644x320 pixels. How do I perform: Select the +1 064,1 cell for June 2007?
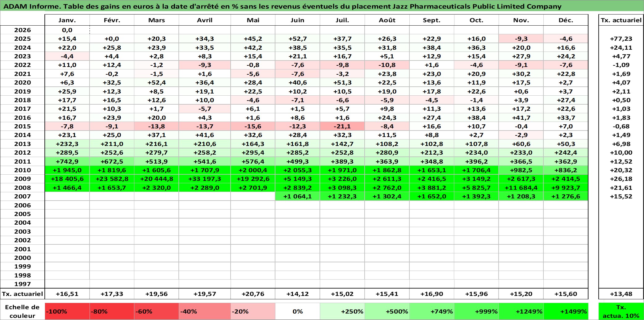click(298, 196)
